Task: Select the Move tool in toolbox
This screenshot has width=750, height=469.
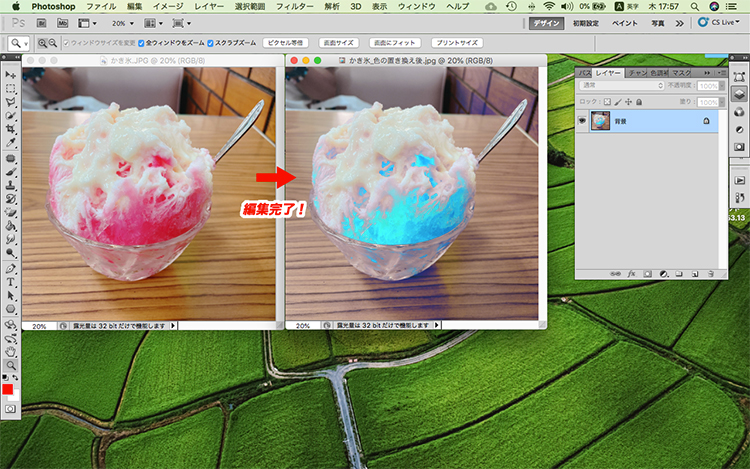Action: point(10,75)
